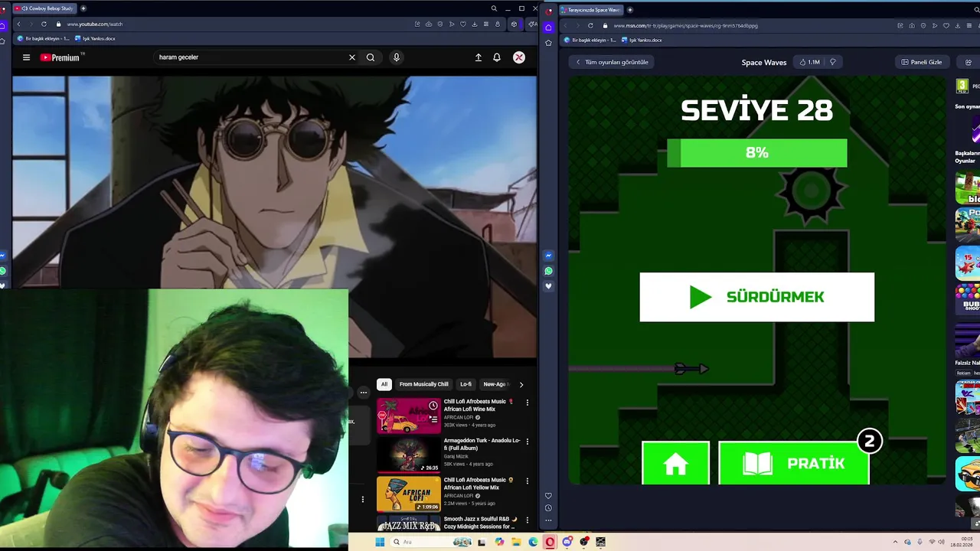The height and width of the screenshot is (551, 980).
Task: Click the Cowboy Bebop video player
Action: 275,217
